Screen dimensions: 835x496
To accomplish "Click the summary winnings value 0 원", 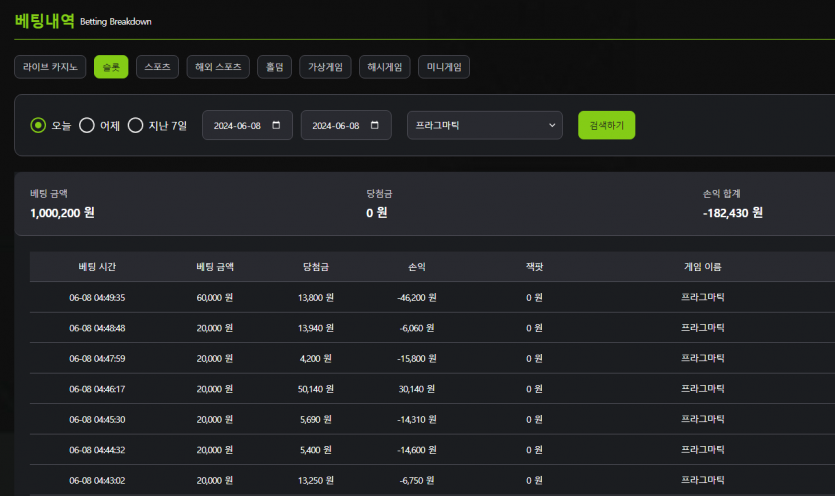I will [x=376, y=213].
